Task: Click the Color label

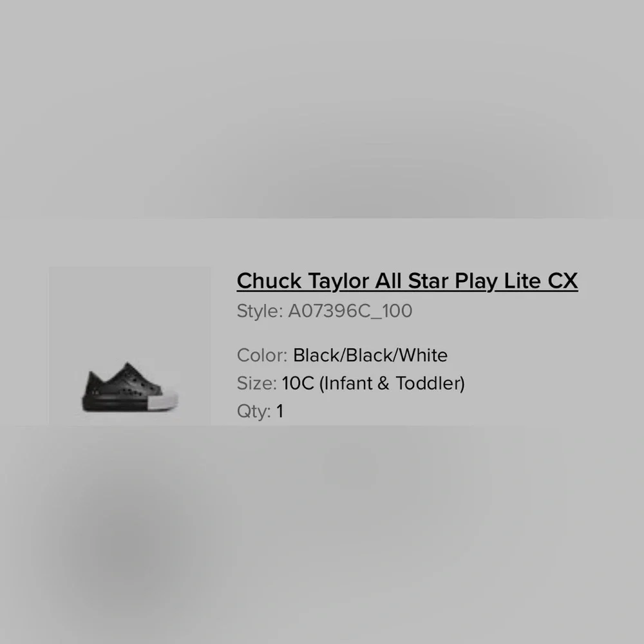Action: tap(261, 355)
